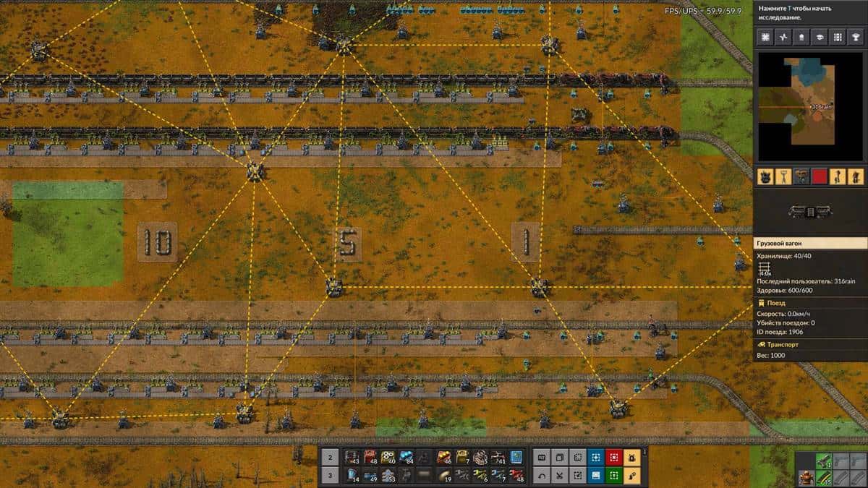
Task: Pick the quickbar item showing 49
Action: point(370,476)
